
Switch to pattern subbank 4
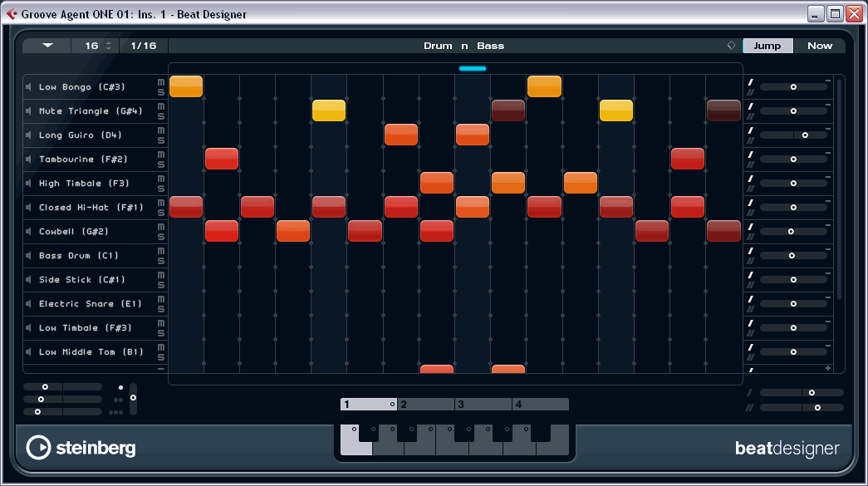[541, 404]
